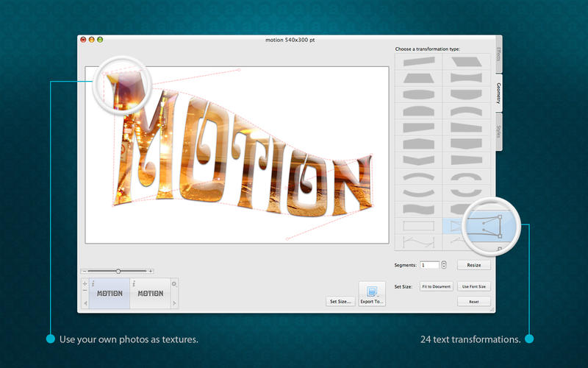Viewport: 588px width, 368px height.
Task: Open the Export To dropdown button
Action: pos(372,294)
